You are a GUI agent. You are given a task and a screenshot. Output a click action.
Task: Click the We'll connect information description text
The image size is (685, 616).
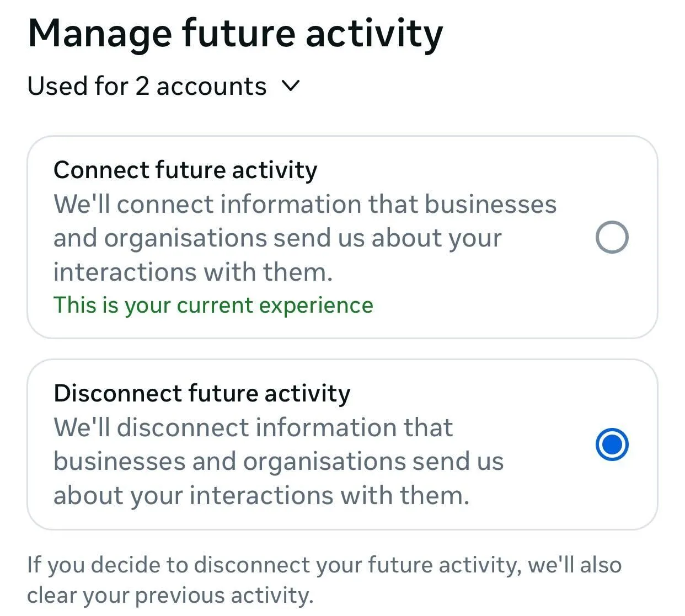pyautogui.click(x=304, y=205)
